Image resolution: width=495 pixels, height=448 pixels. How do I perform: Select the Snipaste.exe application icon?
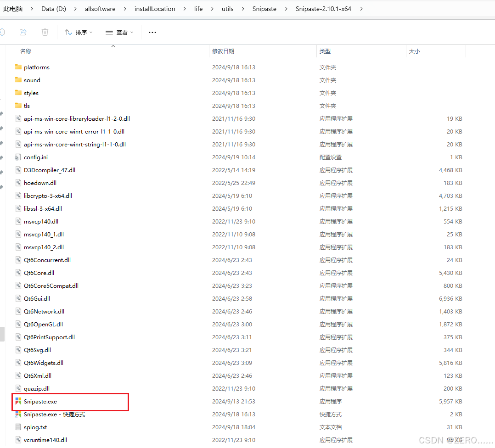(x=18, y=401)
